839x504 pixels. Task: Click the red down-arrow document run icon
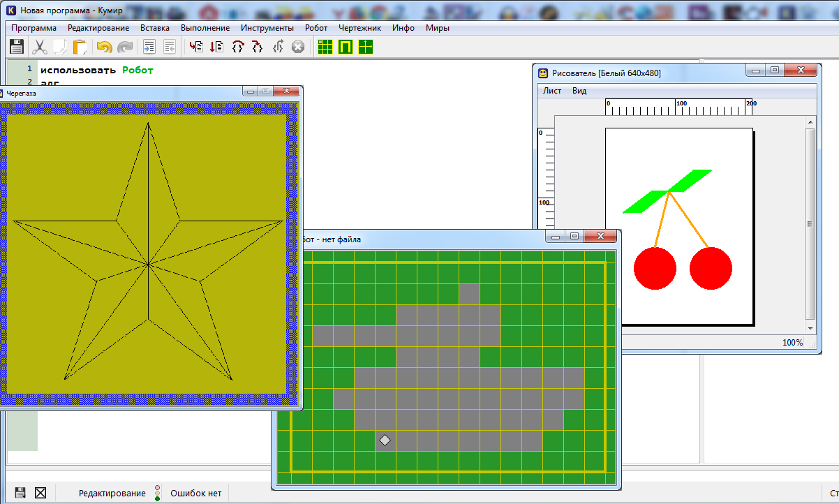pos(216,47)
